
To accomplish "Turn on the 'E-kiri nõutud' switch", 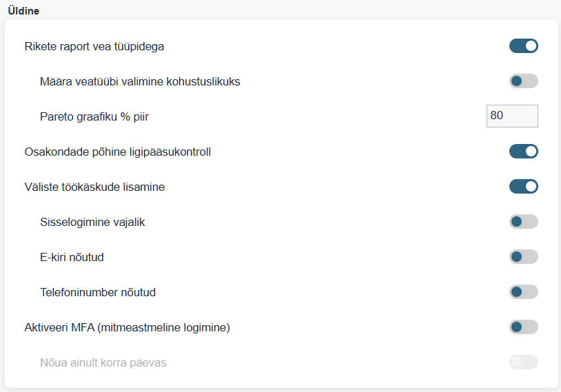I will coord(523,257).
